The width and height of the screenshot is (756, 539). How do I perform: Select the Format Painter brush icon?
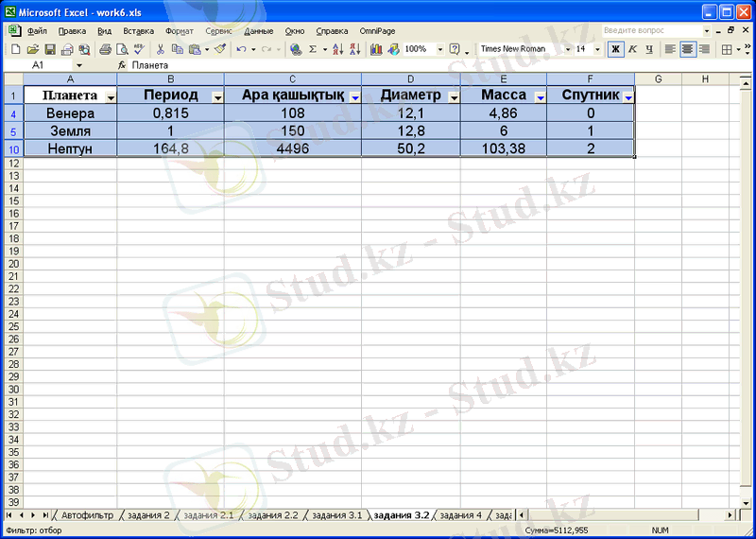(220, 49)
